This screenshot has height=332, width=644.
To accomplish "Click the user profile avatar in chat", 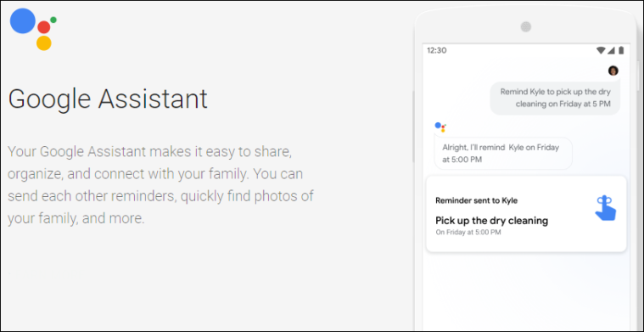I will click(613, 70).
